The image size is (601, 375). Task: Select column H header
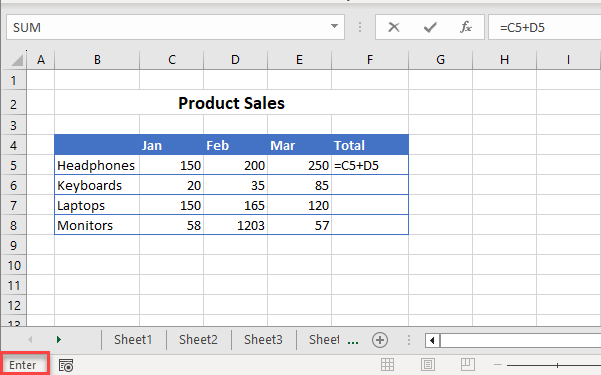tap(504, 60)
